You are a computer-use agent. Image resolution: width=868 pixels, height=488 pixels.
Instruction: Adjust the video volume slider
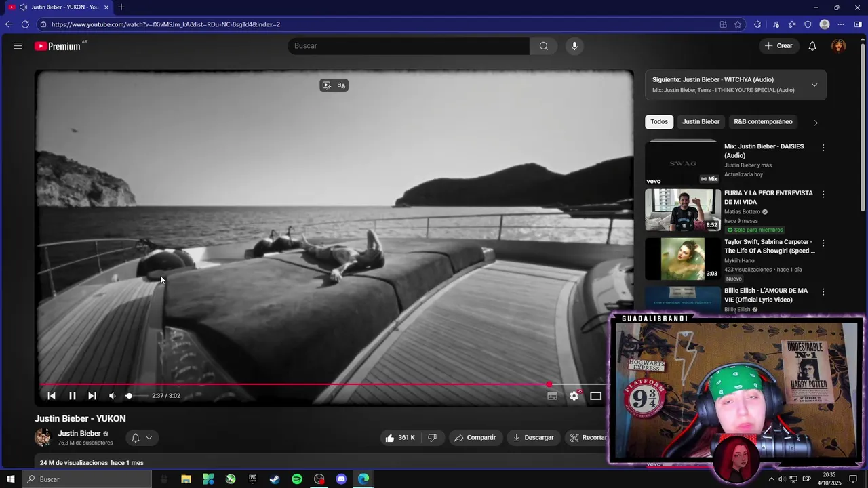[136, 396]
